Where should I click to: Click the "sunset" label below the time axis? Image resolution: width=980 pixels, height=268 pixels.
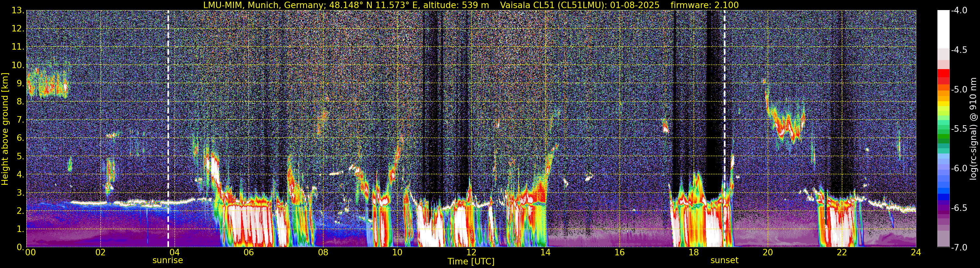[x=724, y=261]
